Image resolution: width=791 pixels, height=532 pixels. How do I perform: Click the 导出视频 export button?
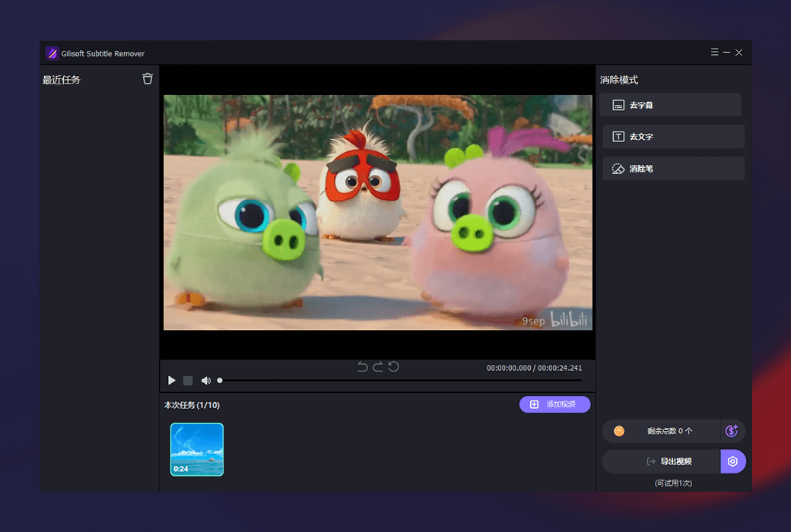[x=661, y=461]
